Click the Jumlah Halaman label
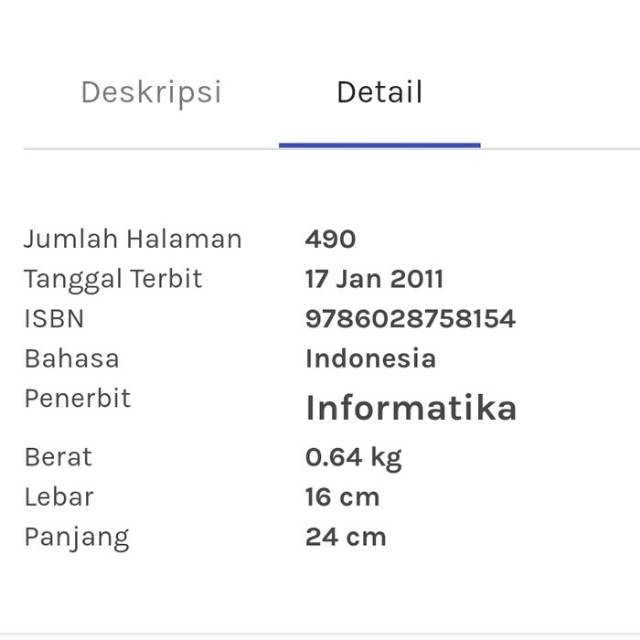Image resolution: width=640 pixels, height=640 pixels. [132, 239]
